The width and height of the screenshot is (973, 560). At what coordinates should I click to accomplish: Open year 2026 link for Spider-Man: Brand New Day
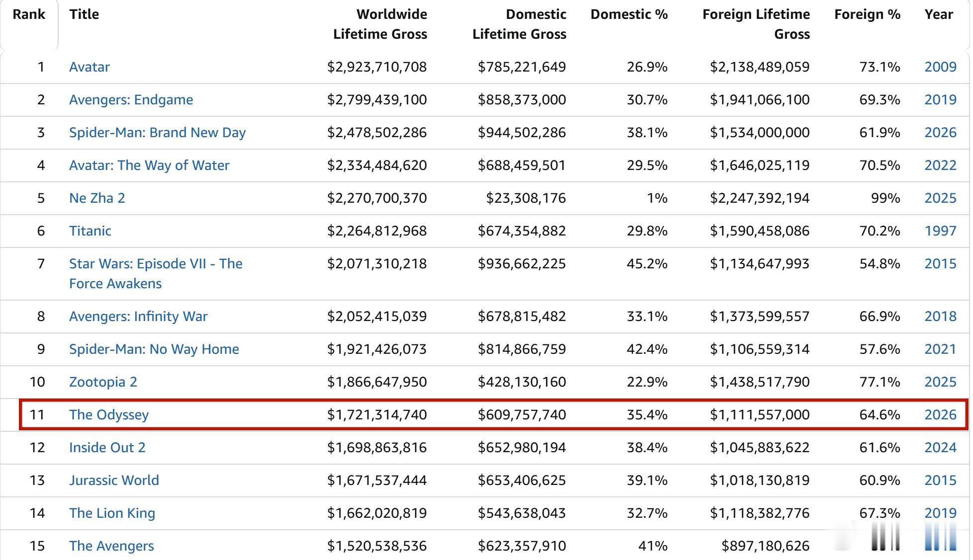click(940, 132)
